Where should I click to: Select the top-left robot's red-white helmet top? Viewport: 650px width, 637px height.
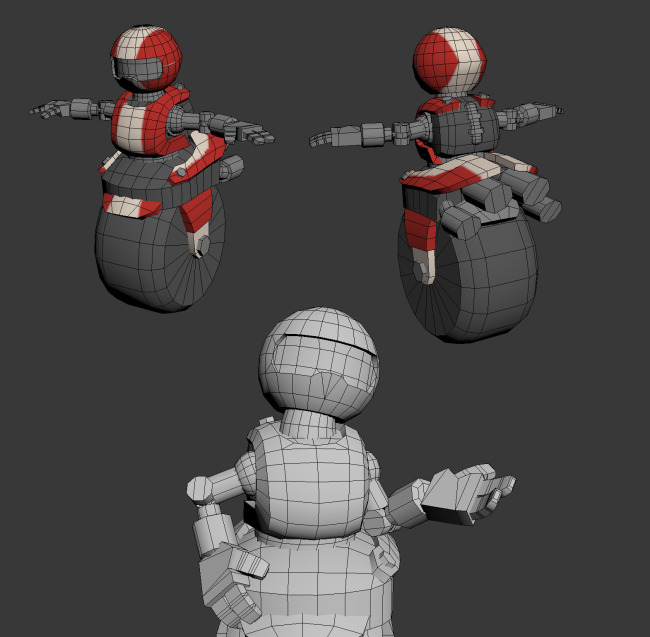(150, 40)
